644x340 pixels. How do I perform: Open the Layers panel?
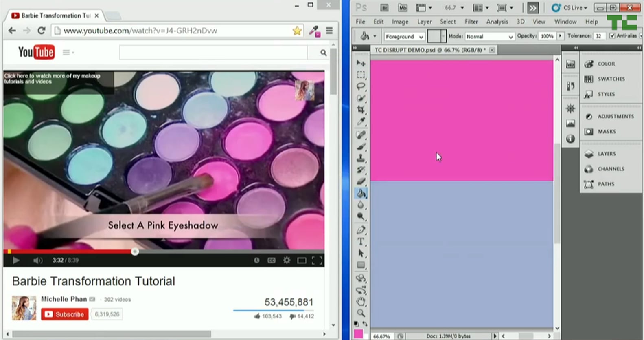click(606, 154)
